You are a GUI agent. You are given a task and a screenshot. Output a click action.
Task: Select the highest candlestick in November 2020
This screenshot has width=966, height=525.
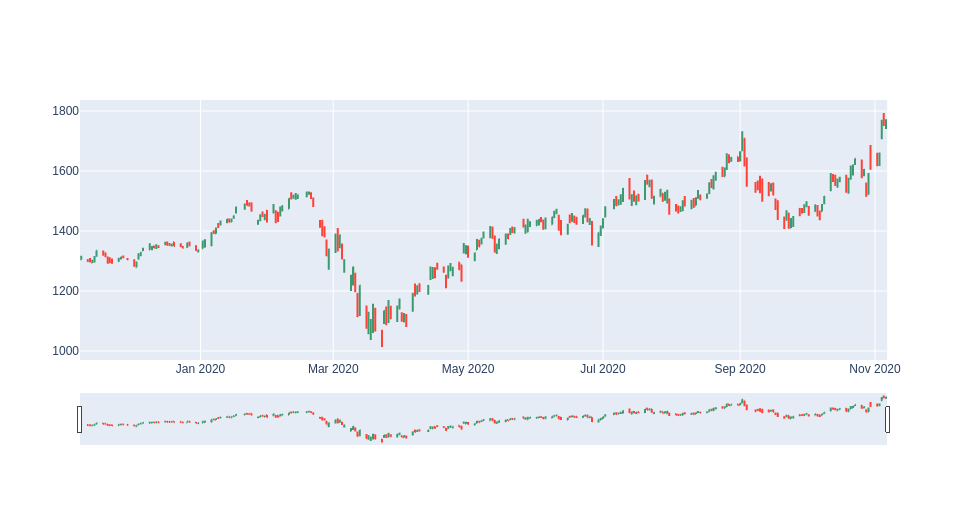click(x=883, y=120)
